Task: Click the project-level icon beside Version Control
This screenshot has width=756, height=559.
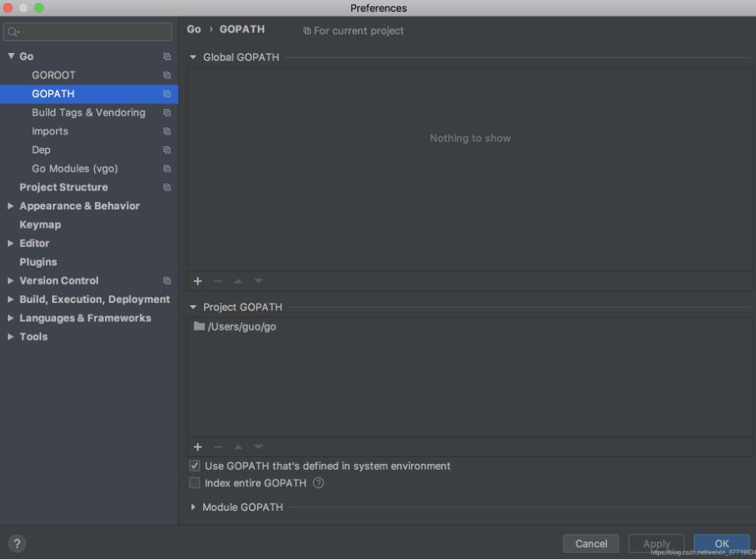Action: [x=167, y=281]
